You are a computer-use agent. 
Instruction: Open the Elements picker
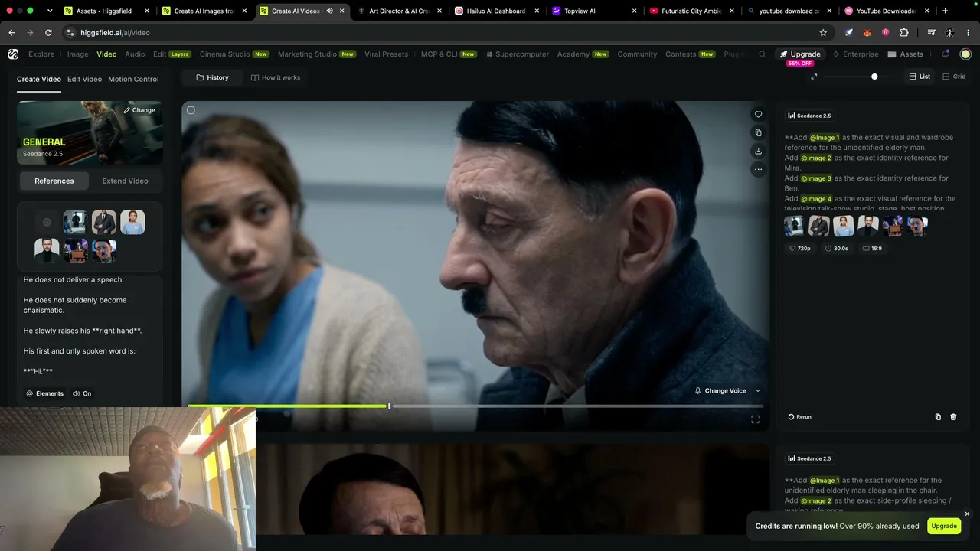point(45,393)
